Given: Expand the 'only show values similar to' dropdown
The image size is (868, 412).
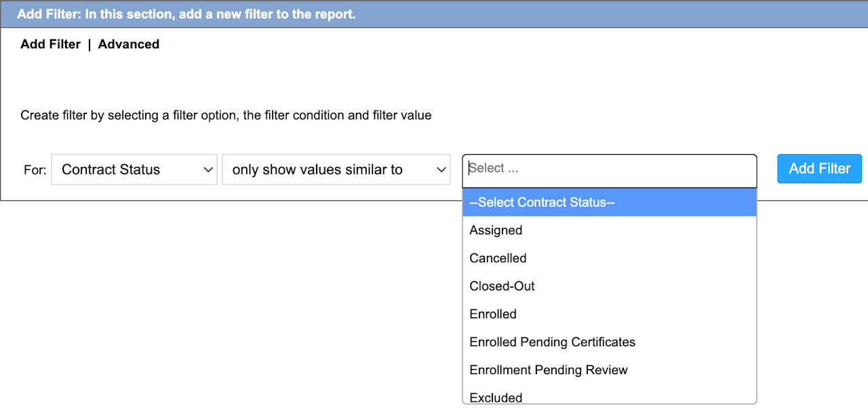Looking at the screenshot, I should click(336, 170).
